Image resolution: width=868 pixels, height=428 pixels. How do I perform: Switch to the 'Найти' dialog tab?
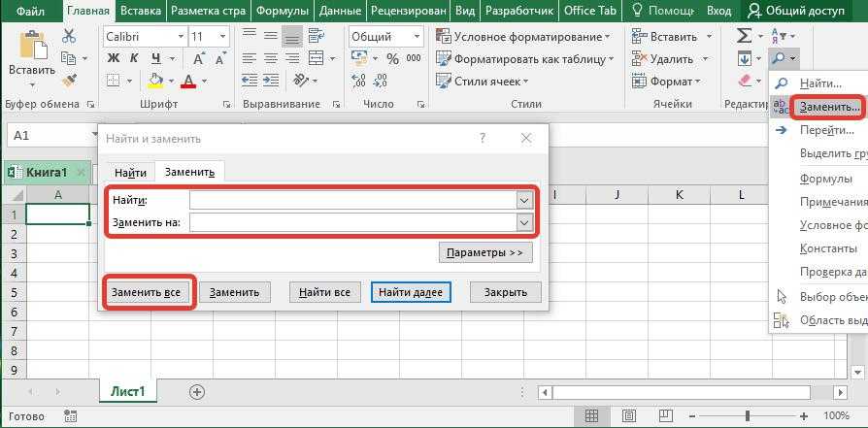130,173
